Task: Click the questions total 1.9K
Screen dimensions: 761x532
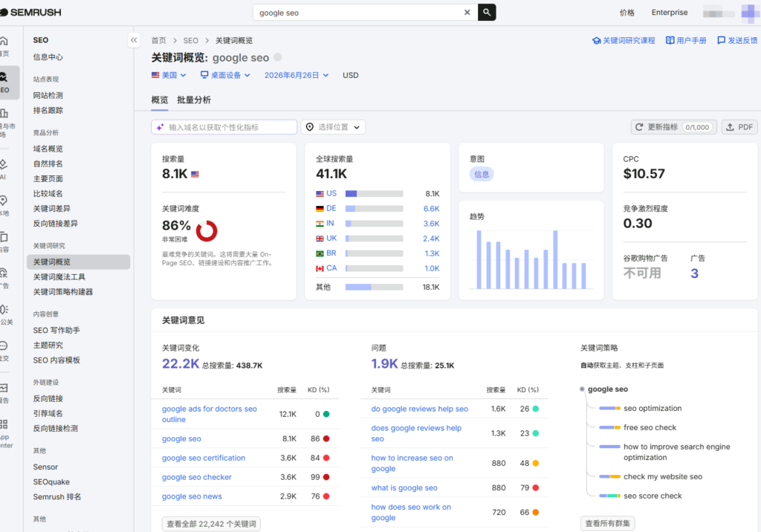Action: [384, 364]
